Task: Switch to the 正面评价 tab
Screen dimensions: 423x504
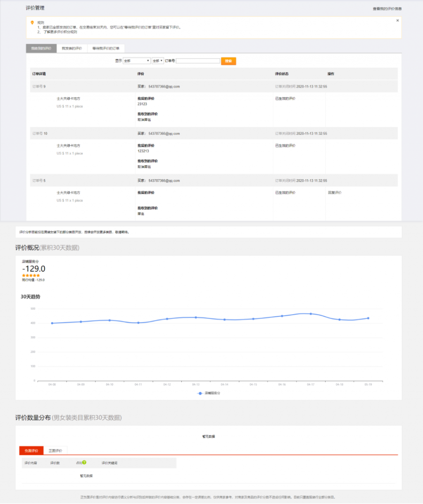Action: [x=55, y=451]
